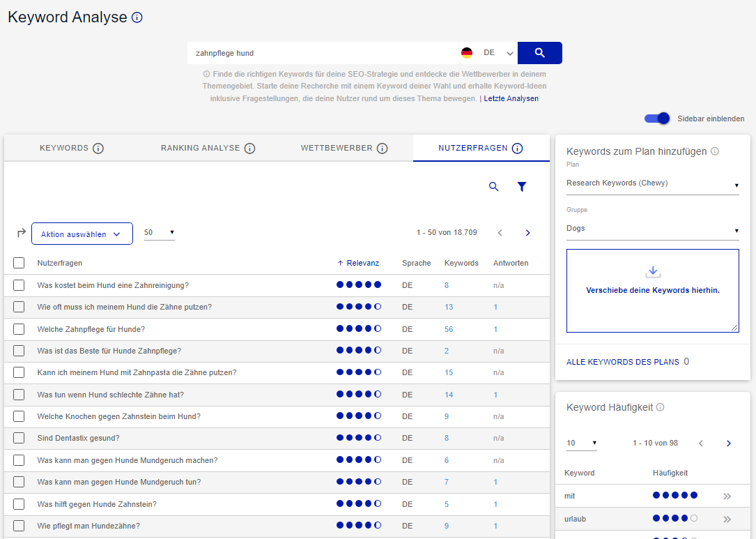
Task: Go to next page of Nutzerfragen results
Action: 528,233
